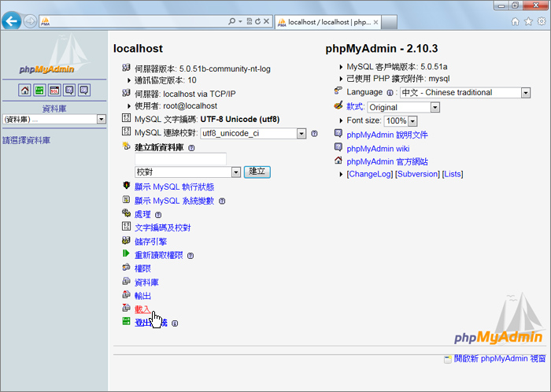Open phpMyAdmin 官方網站 link

point(387,162)
